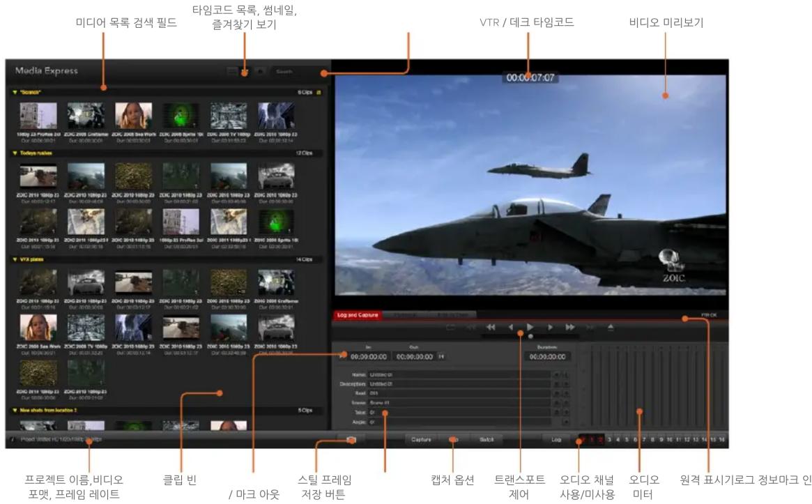Click the 5 Clips count text
The height and width of the screenshot is (504, 812).
click(x=305, y=411)
